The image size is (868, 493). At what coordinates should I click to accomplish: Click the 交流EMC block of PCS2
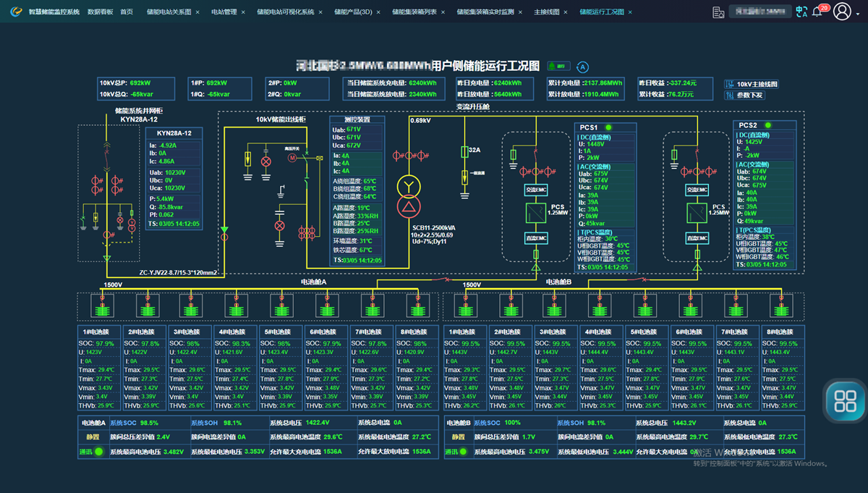697,190
